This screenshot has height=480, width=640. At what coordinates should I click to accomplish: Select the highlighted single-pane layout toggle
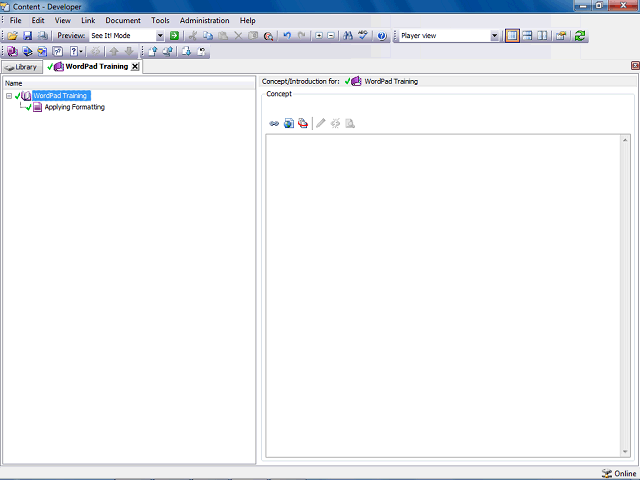tap(512, 36)
